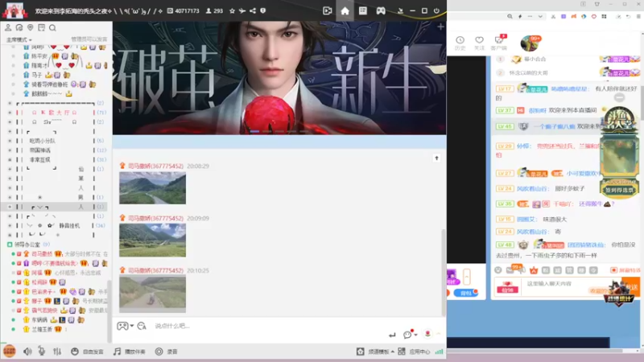
Task: Click the 自由发言 free speech button
Action: [87, 352]
